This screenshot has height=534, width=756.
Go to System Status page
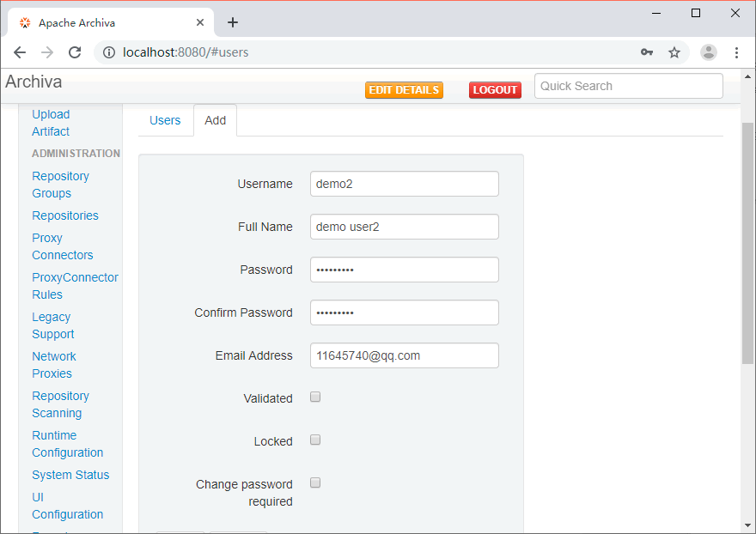(x=70, y=475)
